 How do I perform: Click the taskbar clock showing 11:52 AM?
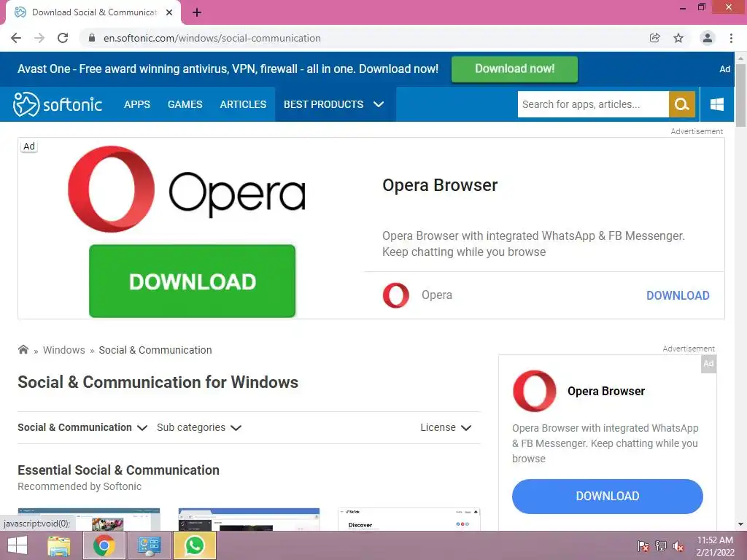[x=715, y=546]
